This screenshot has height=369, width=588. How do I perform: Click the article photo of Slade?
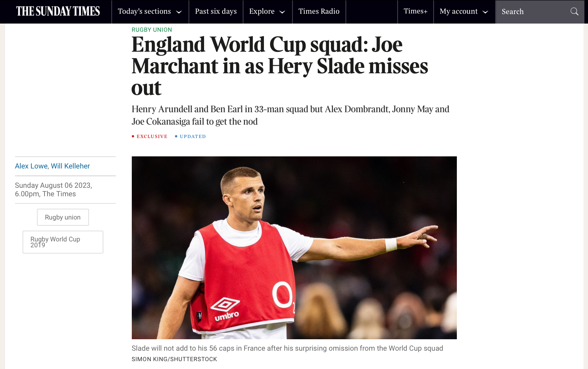tap(294, 248)
